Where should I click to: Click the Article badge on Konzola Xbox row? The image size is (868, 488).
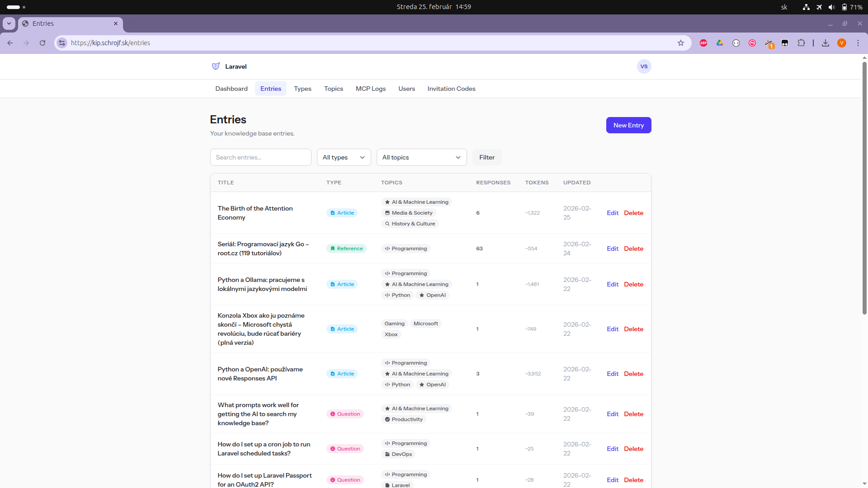pyautogui.click(x=342, y=329)
